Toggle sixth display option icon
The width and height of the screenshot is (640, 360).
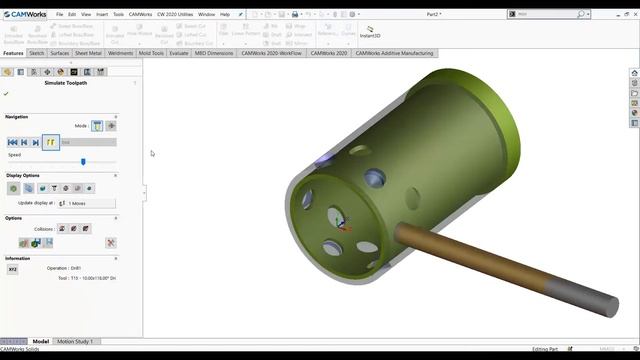(78, 188)
